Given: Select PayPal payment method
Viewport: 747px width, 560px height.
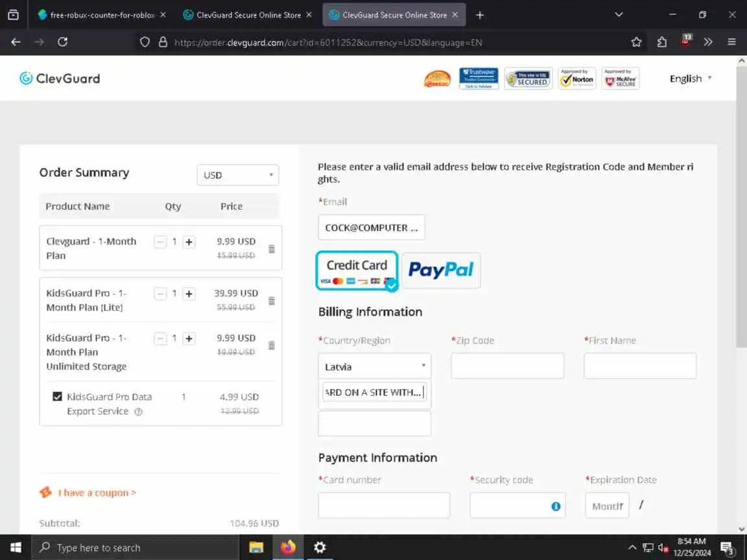Looking at the screenshot, I should pos(441,270).
